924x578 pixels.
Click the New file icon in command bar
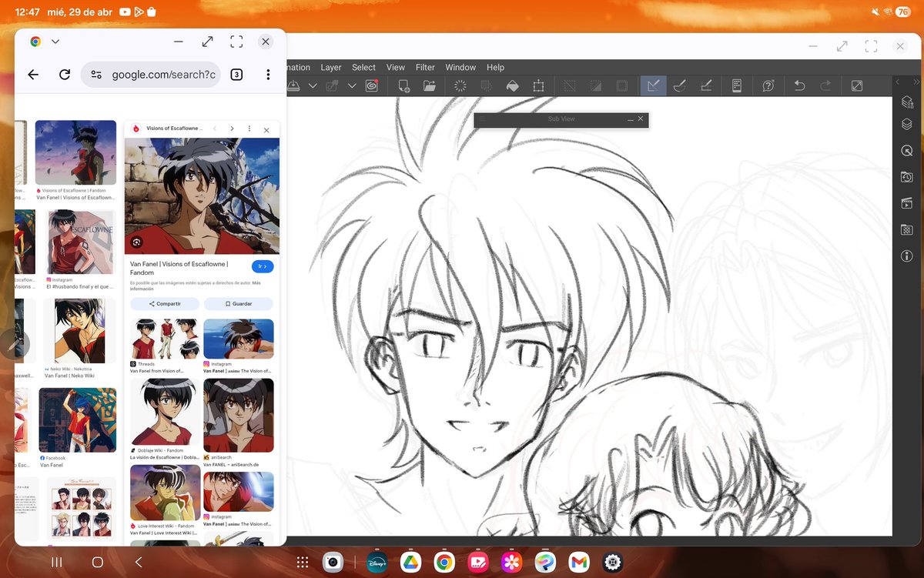pyautogui.click(x=403, y=86)
